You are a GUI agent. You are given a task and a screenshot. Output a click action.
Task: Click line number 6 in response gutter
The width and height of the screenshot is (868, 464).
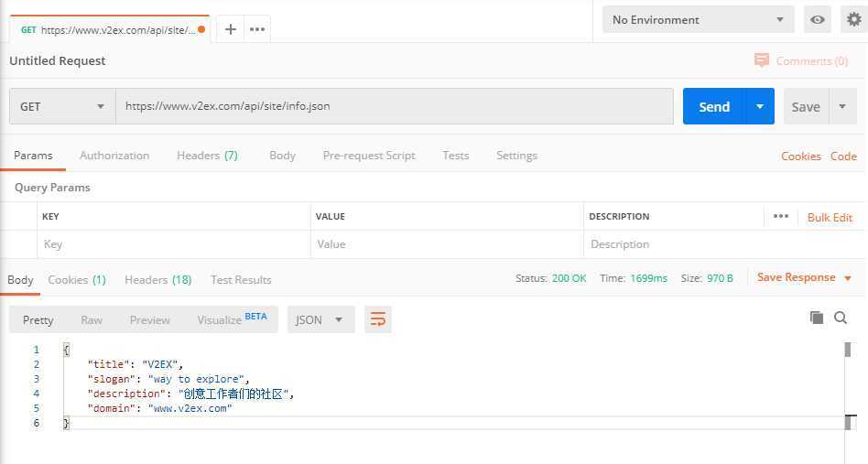(37, 423)
